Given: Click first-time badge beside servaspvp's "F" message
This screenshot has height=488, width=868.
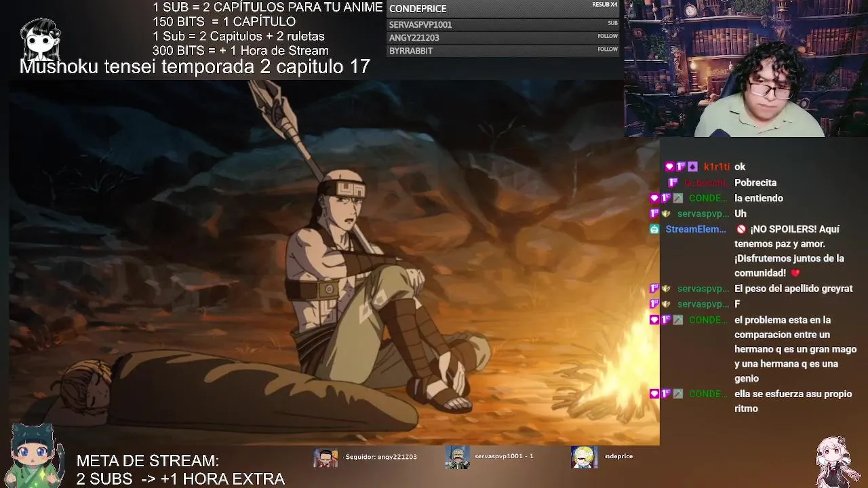Looking at the screenshot, I should pyautogui.click(x=654, y=304).
